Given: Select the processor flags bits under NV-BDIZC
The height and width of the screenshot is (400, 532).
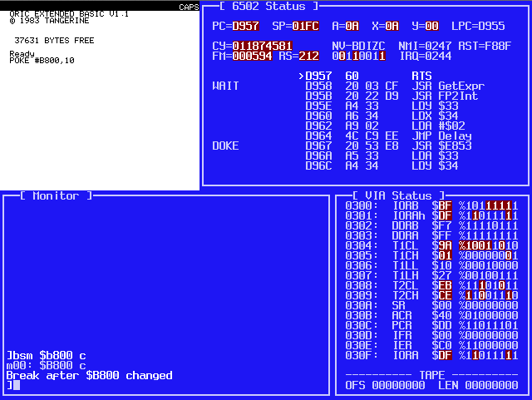Looking at the screenshot, I should 358,56.
